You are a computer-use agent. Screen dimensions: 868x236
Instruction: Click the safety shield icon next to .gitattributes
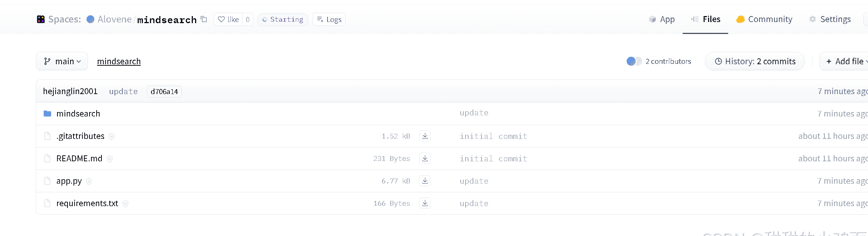(112, 137)
